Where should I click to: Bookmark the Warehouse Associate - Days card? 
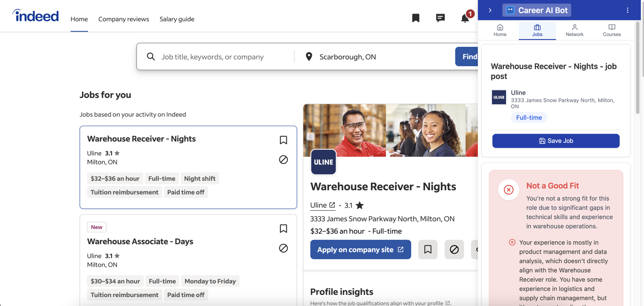(x=283, y=229)
